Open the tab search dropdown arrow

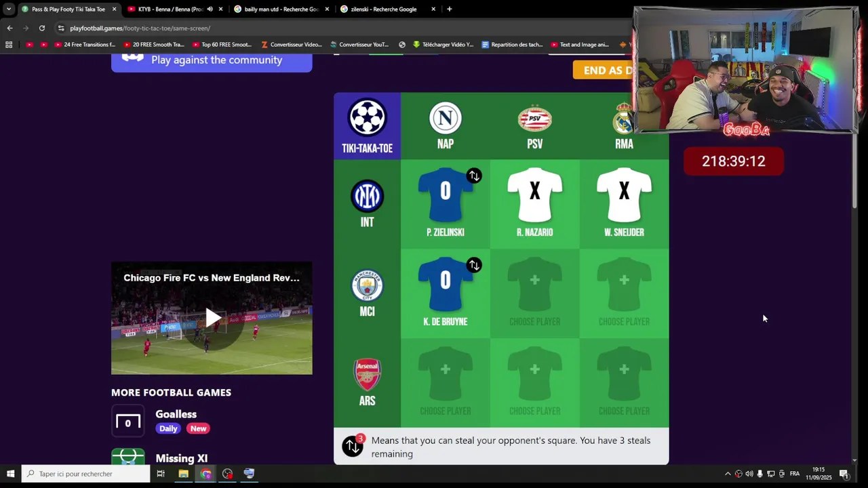click(x=8, y=9)
